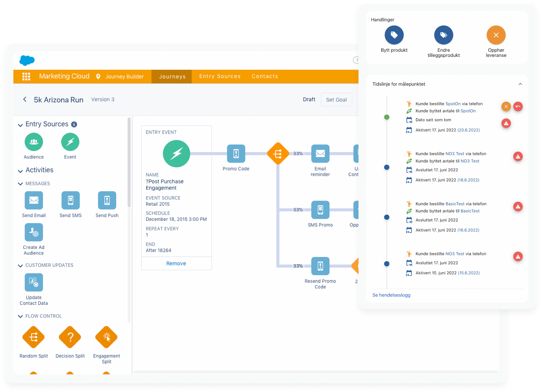Collapse Tidslinje for målepunktet panel

point(520,84)
